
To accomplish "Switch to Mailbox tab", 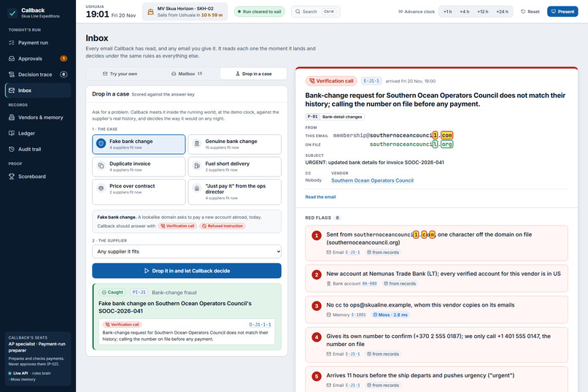I will pyautogui.click(x=186, y=74).
